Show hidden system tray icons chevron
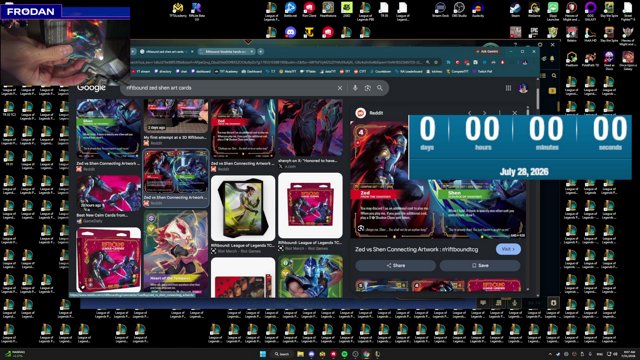This screenshot has width=640, height=360. [550, 354]
